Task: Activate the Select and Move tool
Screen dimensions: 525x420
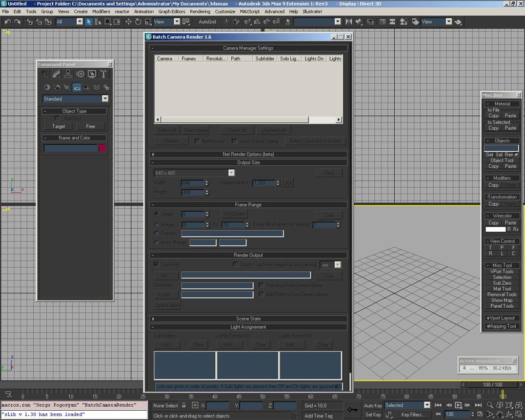Action: (x=128, y=22)
